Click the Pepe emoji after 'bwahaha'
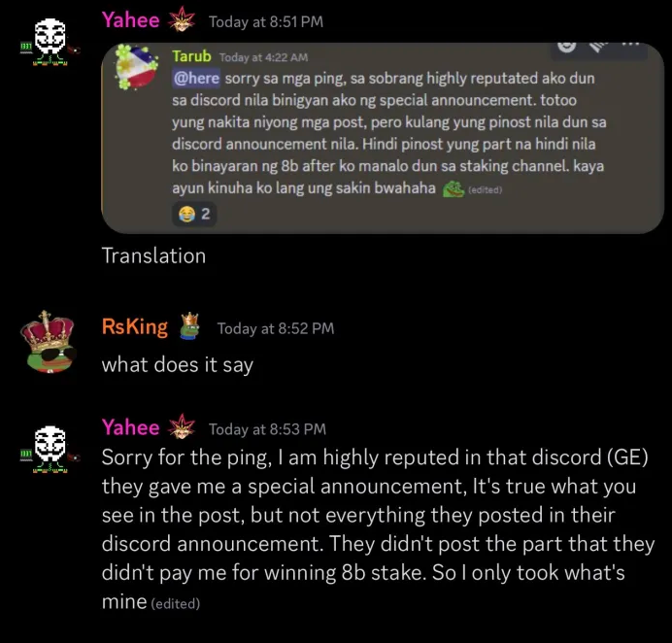Image resolution: width=672 pixels, height=643 pixels. pyautogui.click(x=454, y=189)
